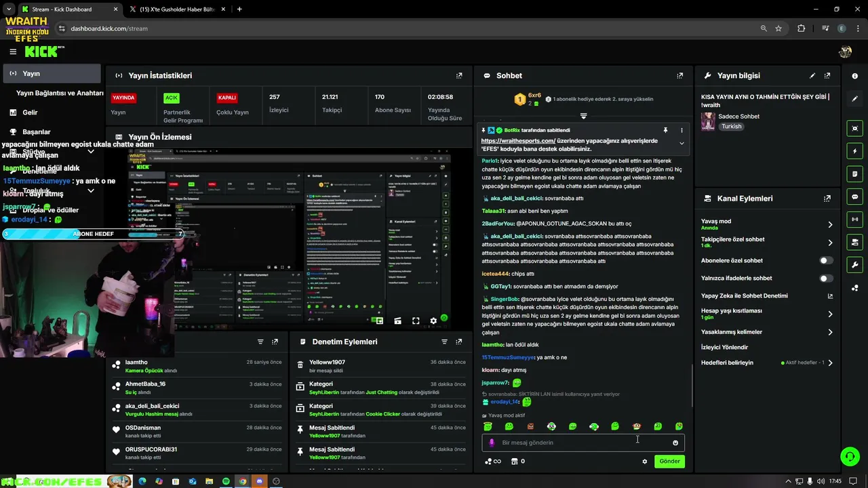Open a new browser tab
The width and height of the screenshot is (868, 488).
[239, 9]
